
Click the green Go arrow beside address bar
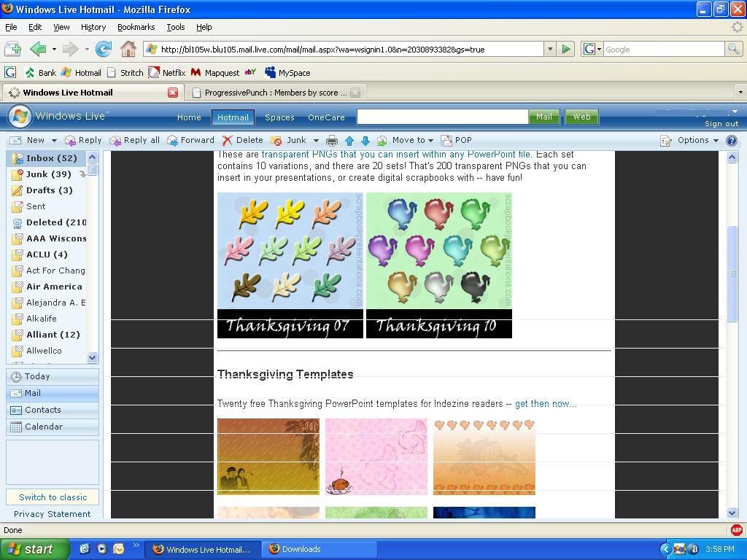tap(566, 49)
